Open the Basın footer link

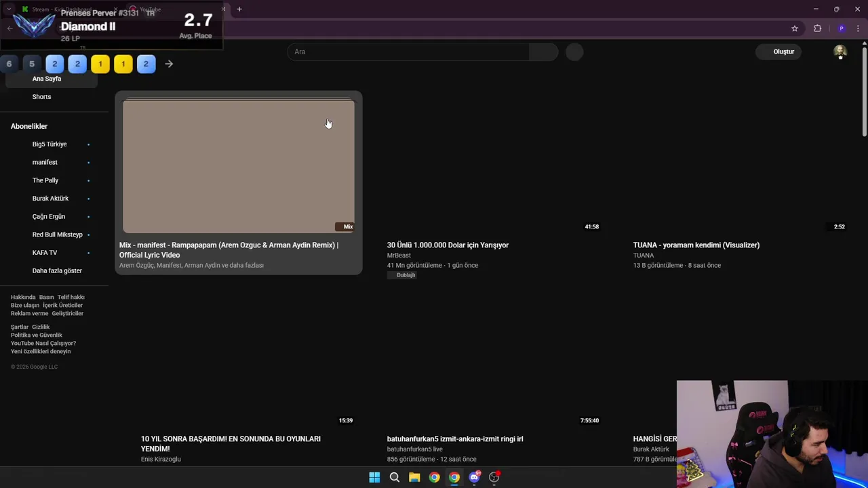coord(47,297)
